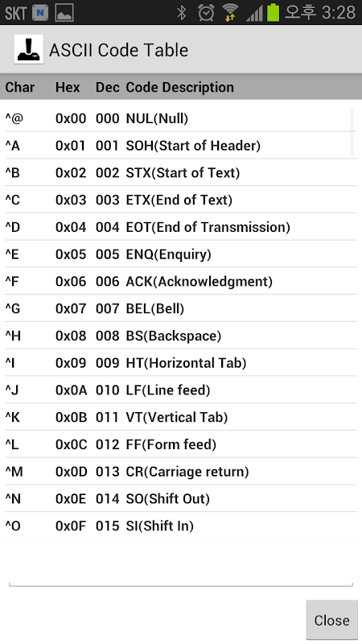This screenshot has height=644, width=362.
Task: Tap the cellular signal bars icon
Action: [254, 13]
